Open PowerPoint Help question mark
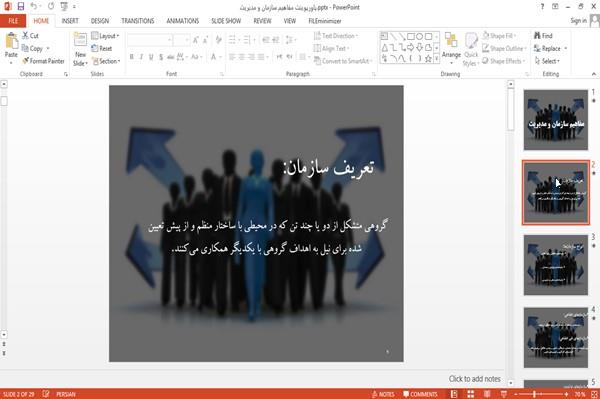This screenshot has width=600, height=399. (x=542, y=7)
